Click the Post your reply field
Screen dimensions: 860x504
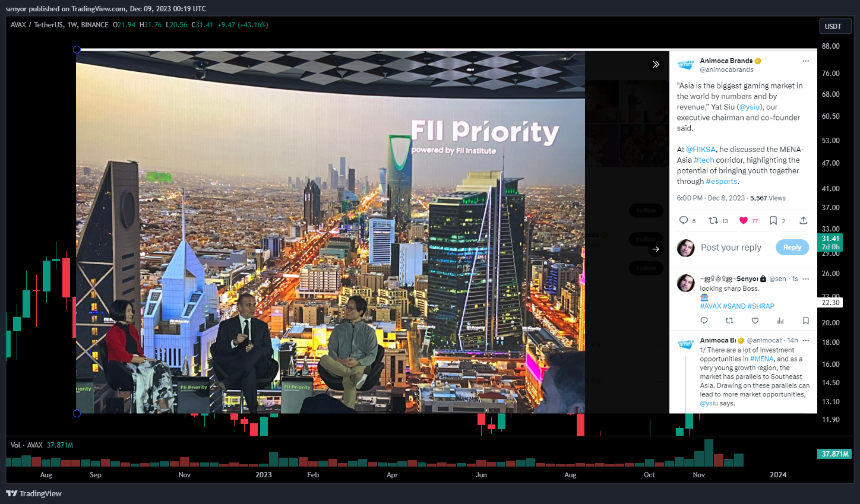pyautogui.click(x=731, y=248)
